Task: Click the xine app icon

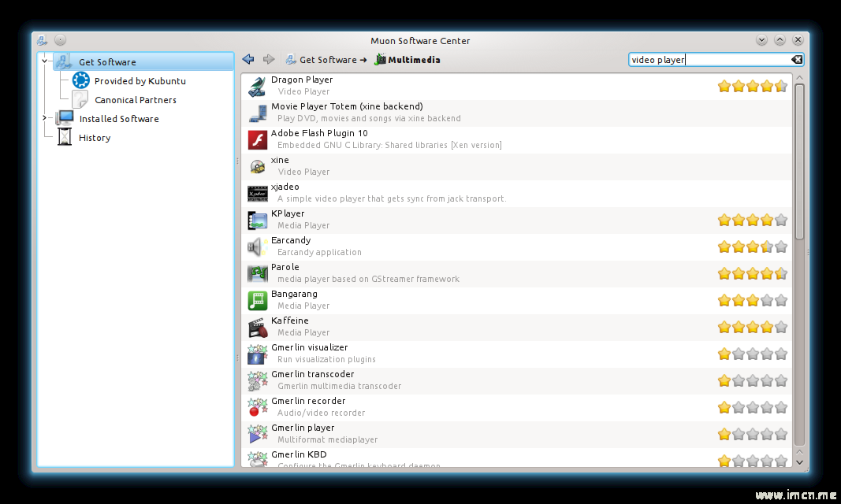Action: 258,167
